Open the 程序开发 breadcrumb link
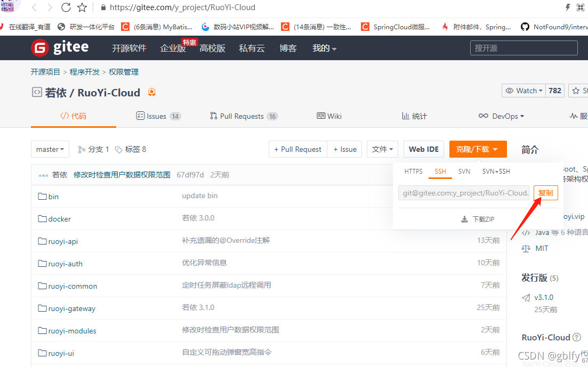588x367 pixels. point(85,72)
